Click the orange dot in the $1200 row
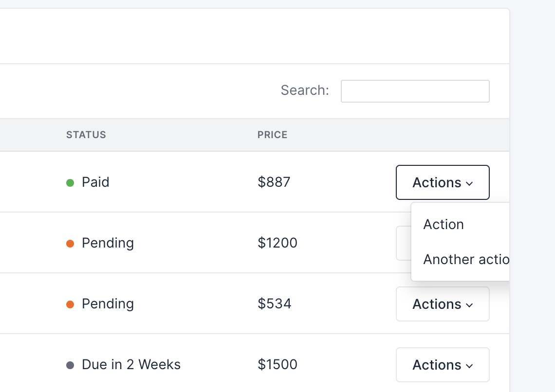Image resolution: width=555 pixels, height=392 pixels. (70, 244)
